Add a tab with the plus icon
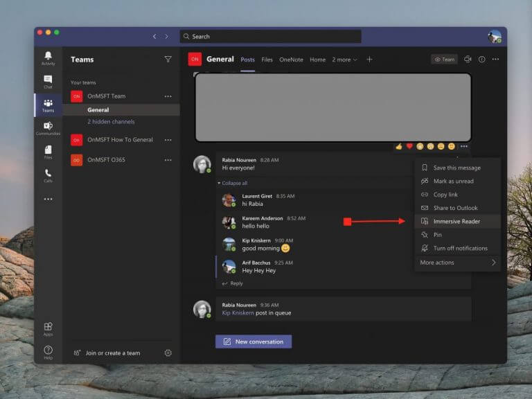 [369, 60]
